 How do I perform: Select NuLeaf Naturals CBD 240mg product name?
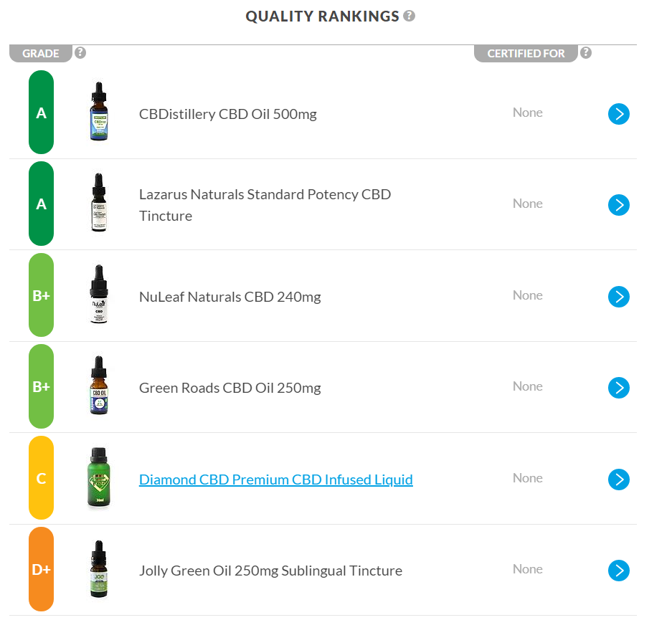230,297
